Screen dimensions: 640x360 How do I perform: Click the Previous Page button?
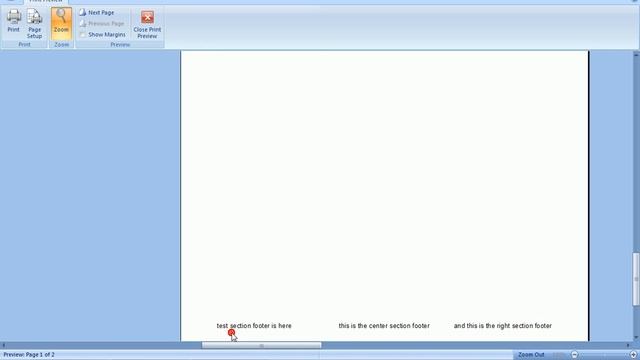point(102,24)
